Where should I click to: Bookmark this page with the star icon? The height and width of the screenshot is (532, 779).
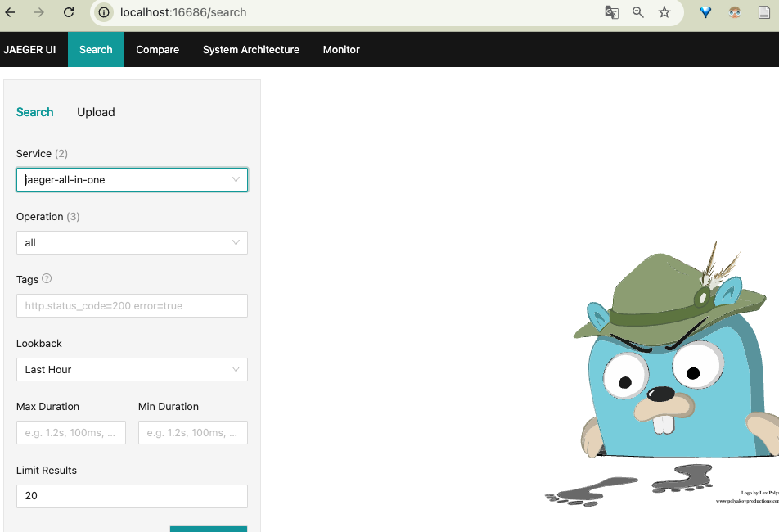(x=664, y=12)
